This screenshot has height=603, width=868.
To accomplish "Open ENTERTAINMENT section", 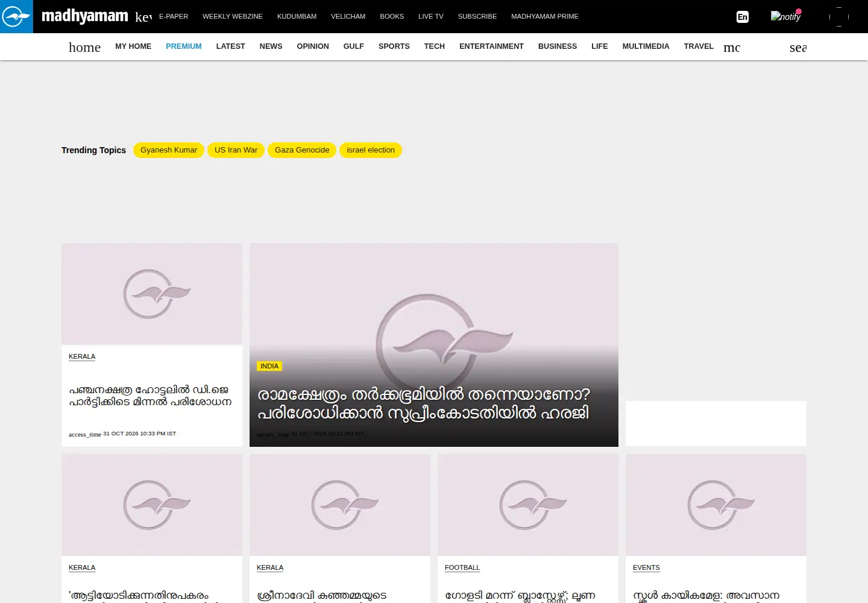I will coord(491,46).
